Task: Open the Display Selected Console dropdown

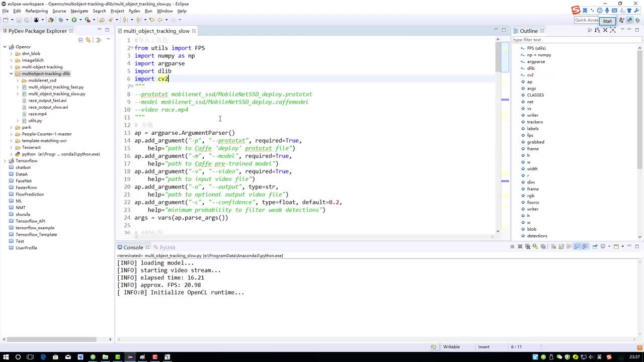Action: (608, 246)
